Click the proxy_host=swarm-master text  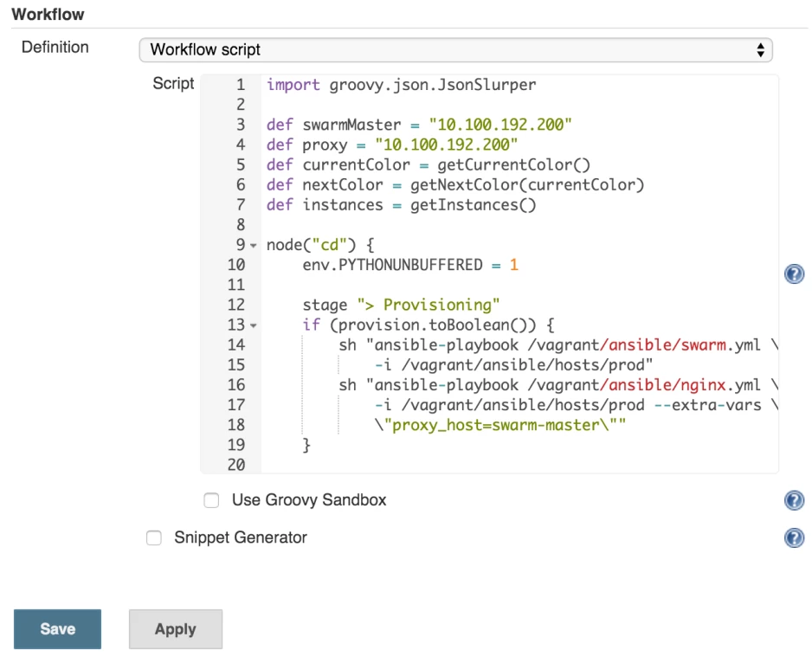pos(495,425)
